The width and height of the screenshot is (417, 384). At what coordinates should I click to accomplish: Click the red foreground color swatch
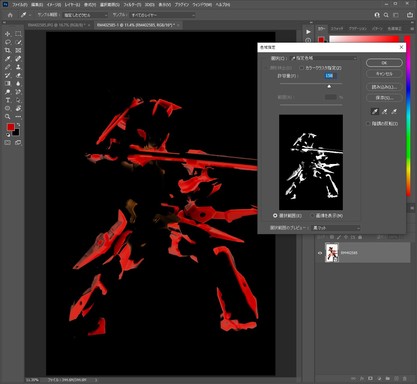(x=11, y=127)
